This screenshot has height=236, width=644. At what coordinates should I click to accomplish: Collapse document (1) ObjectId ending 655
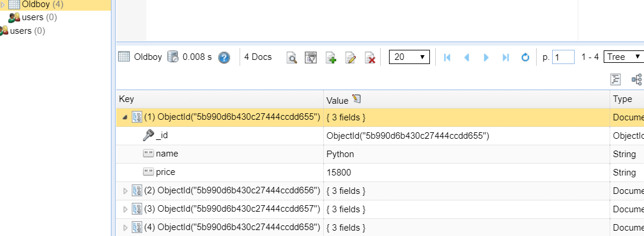[x=125, y=117]
